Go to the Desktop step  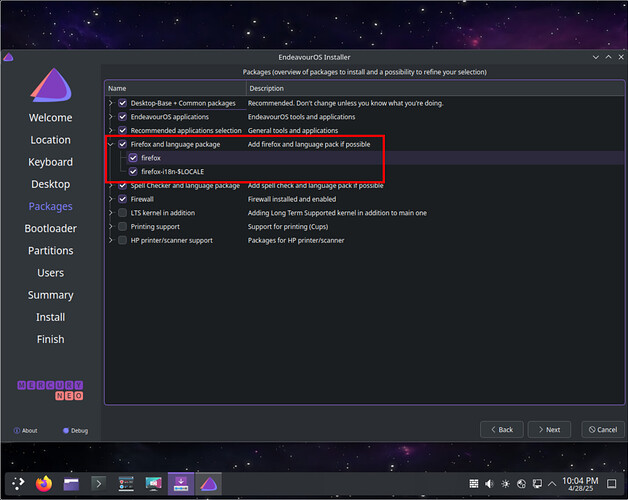50,184
